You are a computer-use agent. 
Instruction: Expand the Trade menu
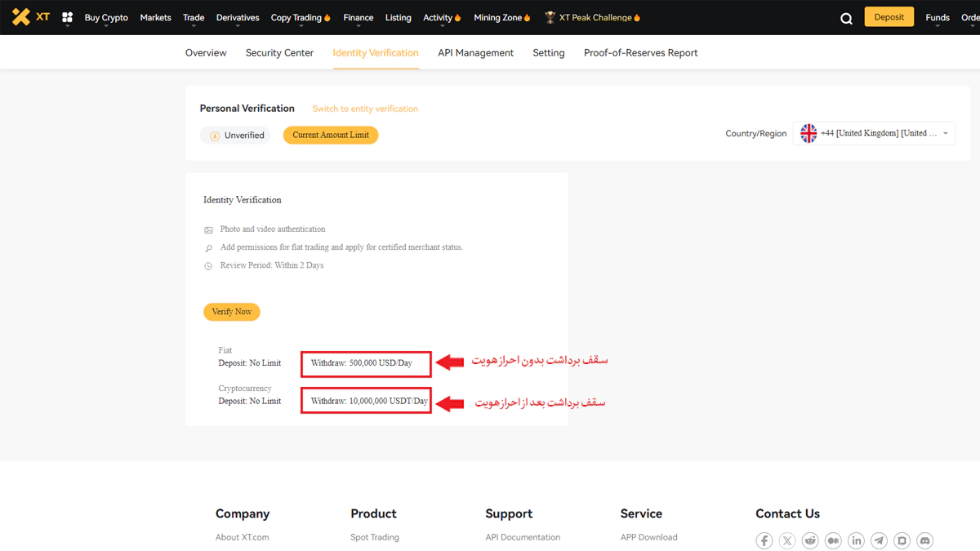pyautogui.click(x=194, y=18)
